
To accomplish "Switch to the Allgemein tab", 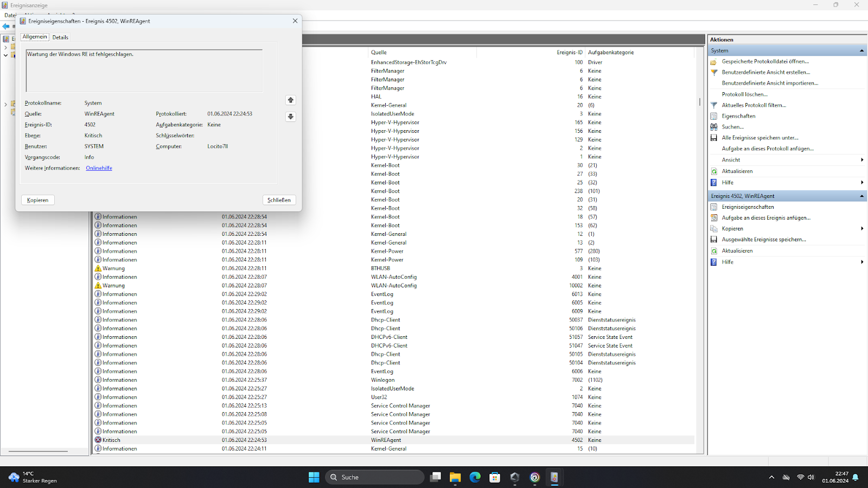I will (x=35, y=37).
